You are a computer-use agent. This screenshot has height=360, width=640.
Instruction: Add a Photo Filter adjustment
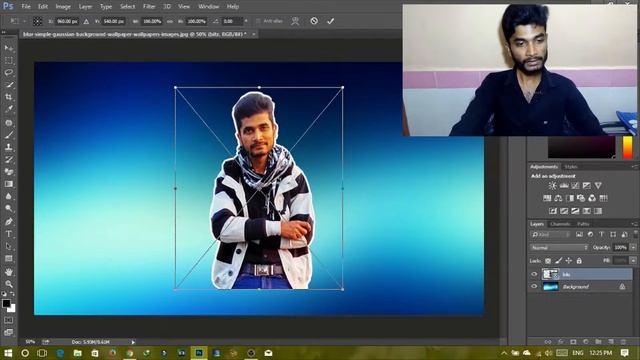[581, 198]
